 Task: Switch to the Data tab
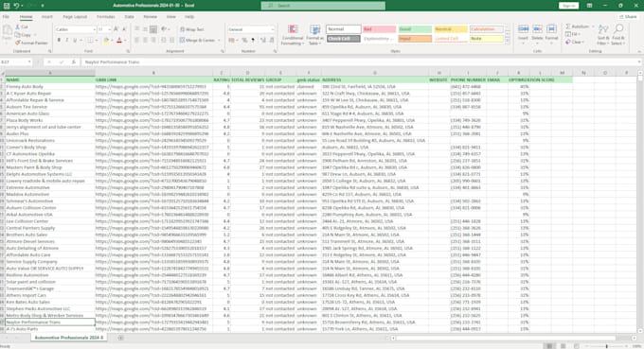[x=130, y=17]
